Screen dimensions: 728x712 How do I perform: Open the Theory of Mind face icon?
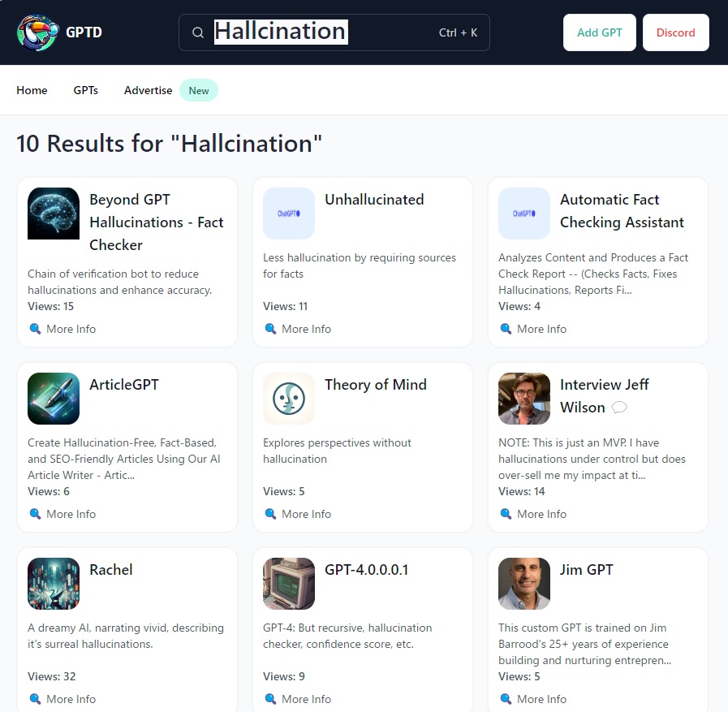coord(289,399)
